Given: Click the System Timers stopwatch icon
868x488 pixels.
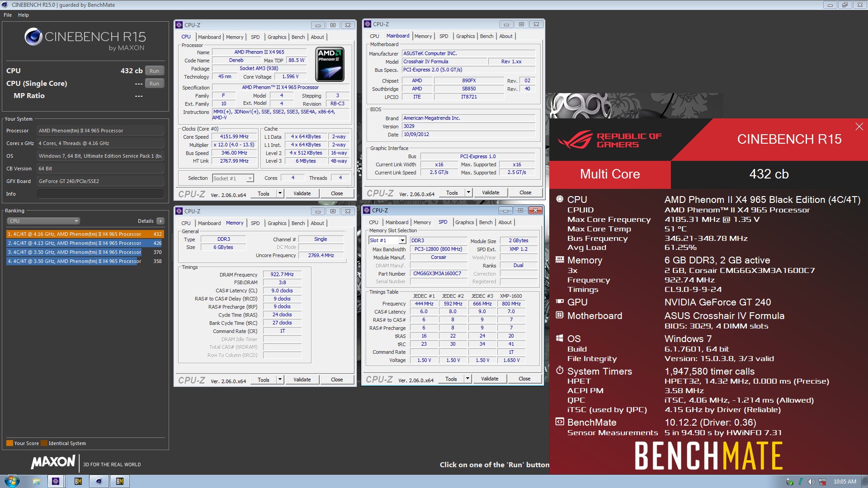Looking at the screenshot, I should click(x=560, y=371).
